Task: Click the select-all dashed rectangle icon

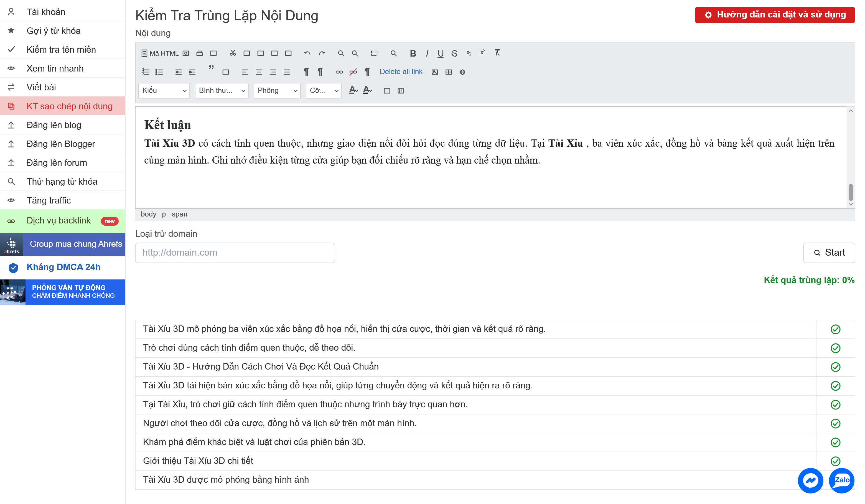Action: pos(374,53)
